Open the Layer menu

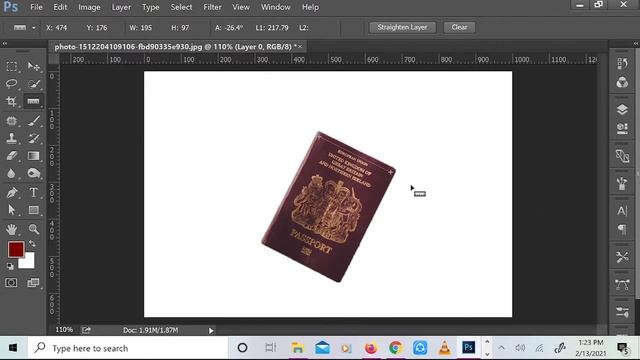(121, 7)
